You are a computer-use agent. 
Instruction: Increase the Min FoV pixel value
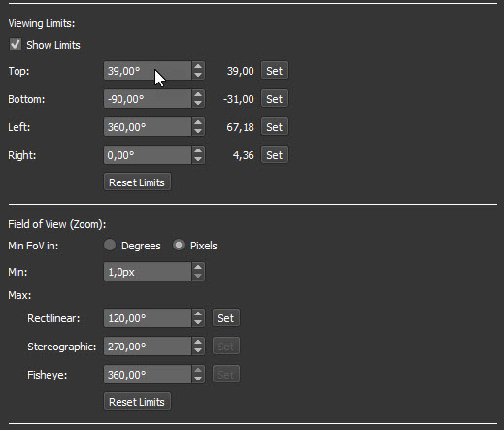[198, 267]
